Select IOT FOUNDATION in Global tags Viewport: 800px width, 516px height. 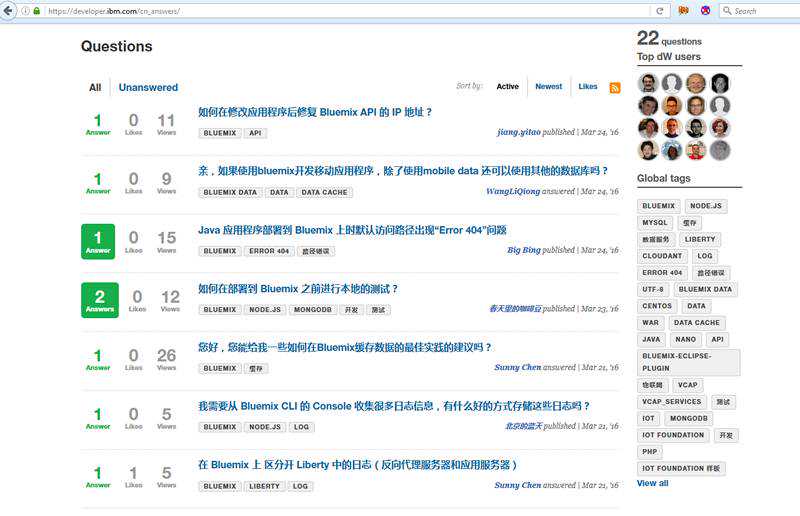(673, 435)
